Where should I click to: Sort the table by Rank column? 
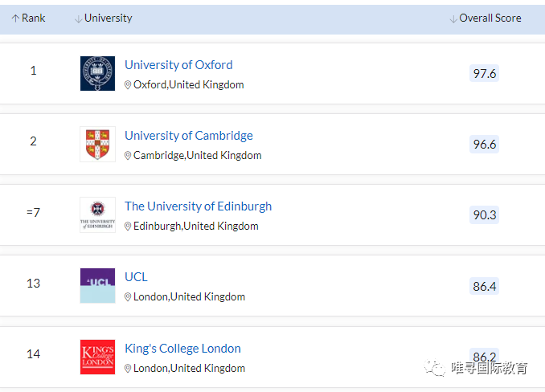[28, 18]
